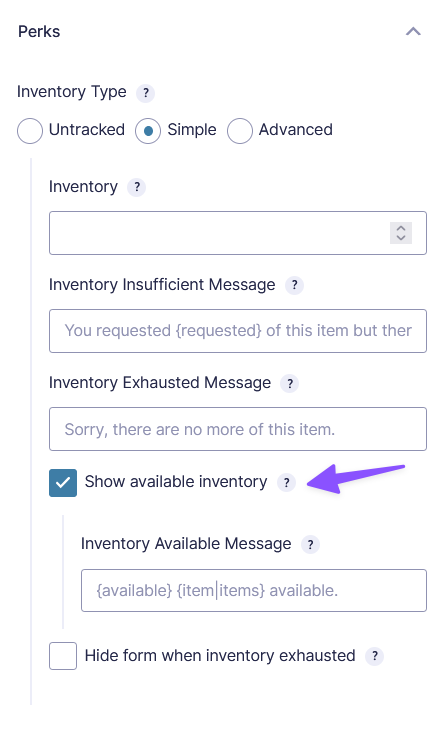This screenshot has height=730, width=442.
Task: Open the Inventory Type help tooltip
Action: click(145, 93)
